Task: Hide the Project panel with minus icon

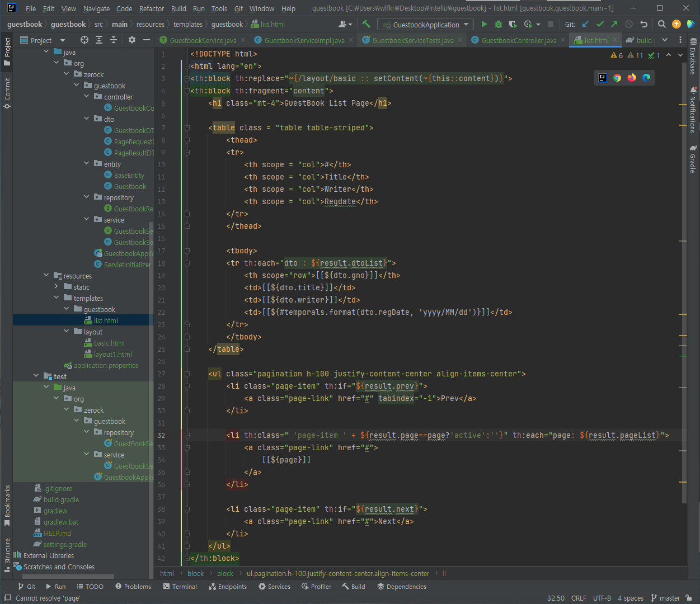Action: pos(147,40)
